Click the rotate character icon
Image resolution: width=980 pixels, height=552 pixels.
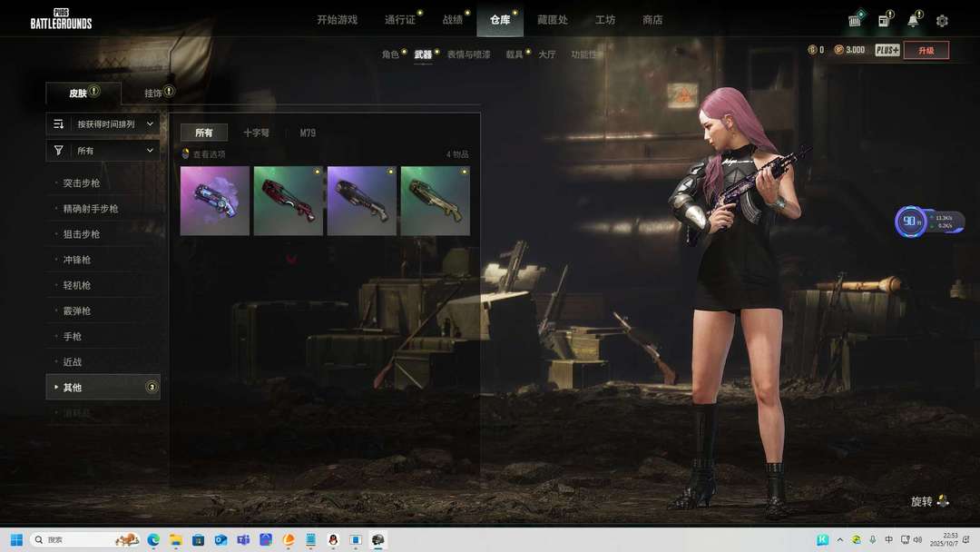click(x=943, y=500)
